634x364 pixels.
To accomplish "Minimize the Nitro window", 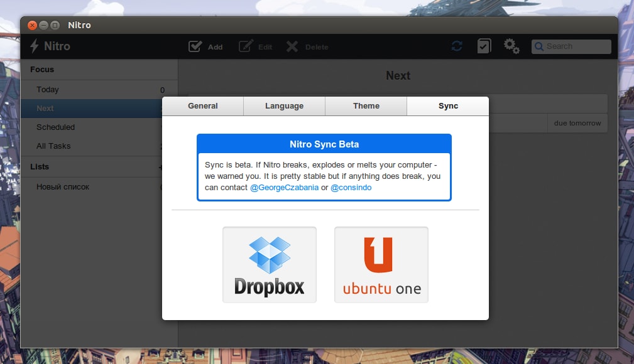I will point(43,25).
